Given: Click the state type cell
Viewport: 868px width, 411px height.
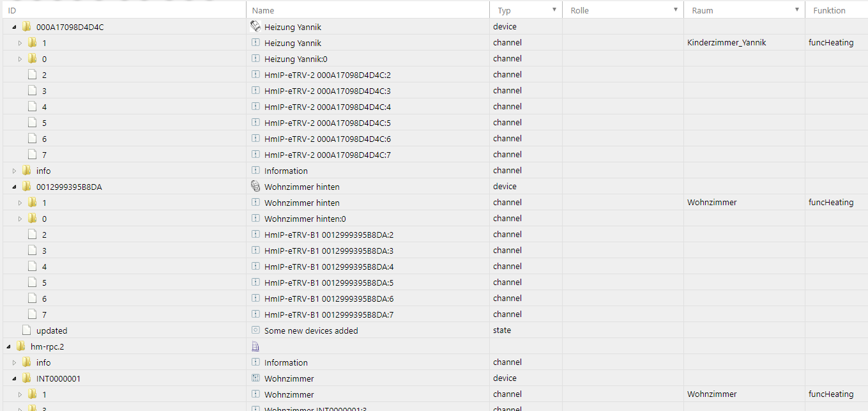Looking at the screenshot, I should (x=526, y=330).
